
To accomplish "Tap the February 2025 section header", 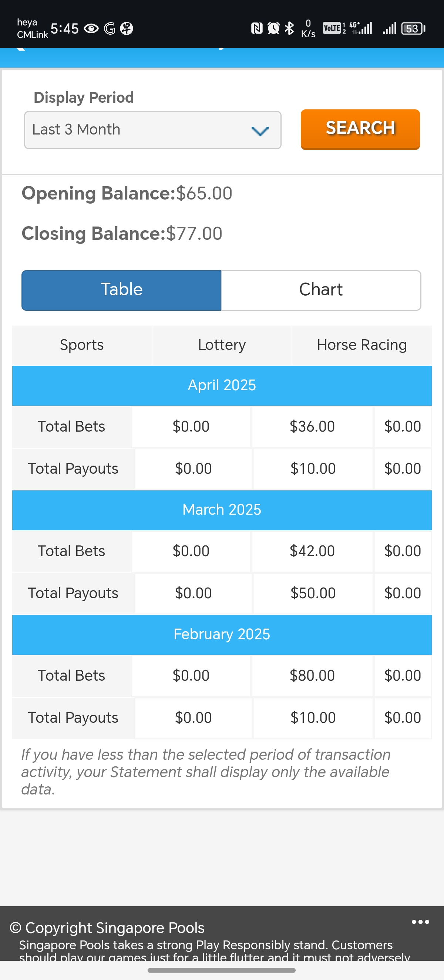I will pyautogui.click(x=222, y=634).
